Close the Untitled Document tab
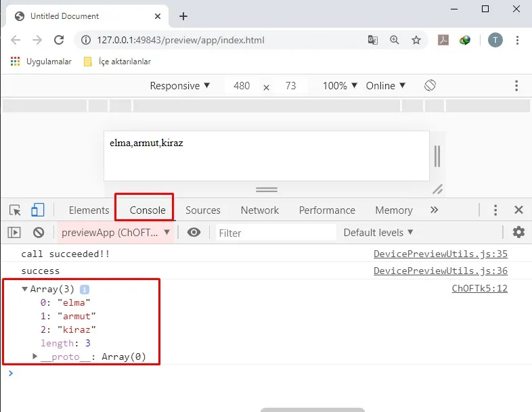This screenshot has height=412, width=532. click(x=158, y=16)
